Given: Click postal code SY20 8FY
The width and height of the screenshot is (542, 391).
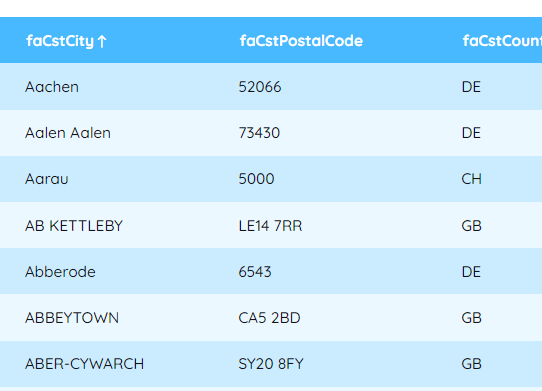Looking at the screenshot, I should pyautogui.click(x=271, y=364).
